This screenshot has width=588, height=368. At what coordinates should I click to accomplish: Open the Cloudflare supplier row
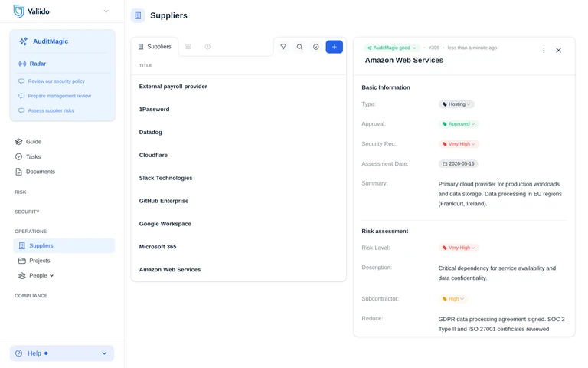239,155
